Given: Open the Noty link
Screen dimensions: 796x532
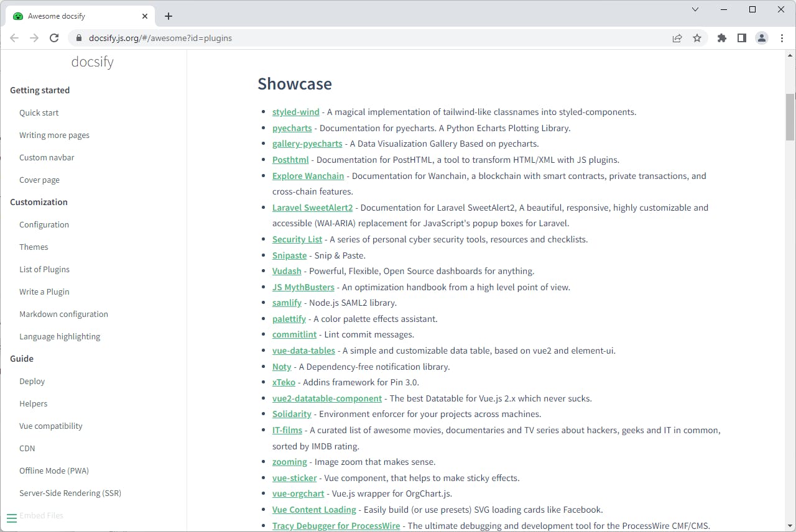Looking at the screenshot, I should [x=282, y=367].
